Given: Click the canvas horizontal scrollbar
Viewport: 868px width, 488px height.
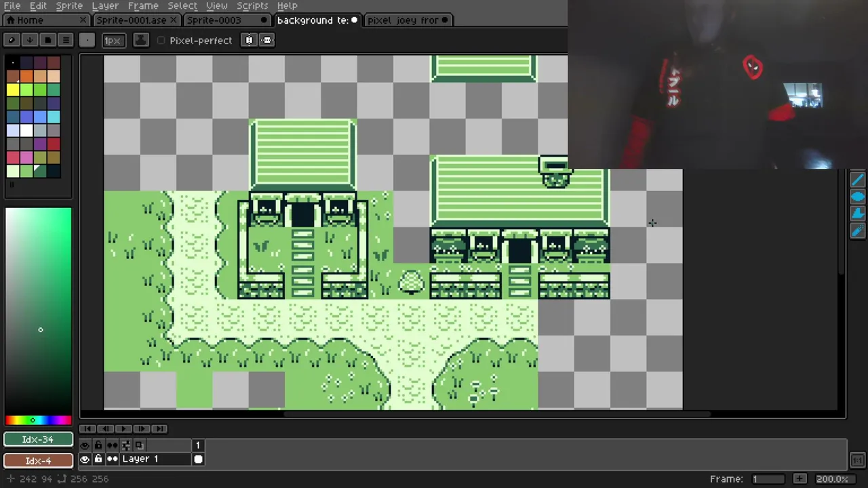Looking at the screenshot, I should [x=497, y=414].
